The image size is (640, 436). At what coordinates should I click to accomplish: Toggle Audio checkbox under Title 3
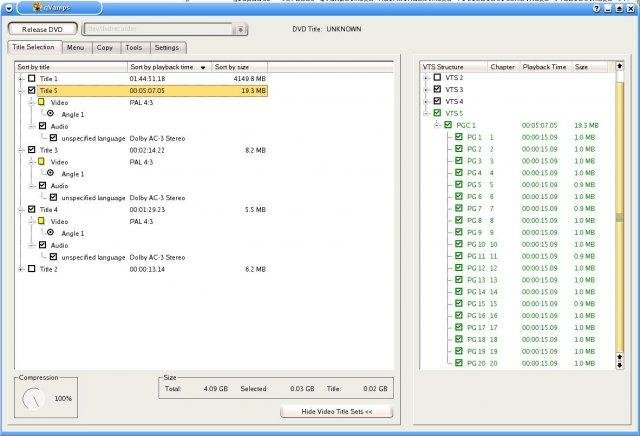click(42, 185)
